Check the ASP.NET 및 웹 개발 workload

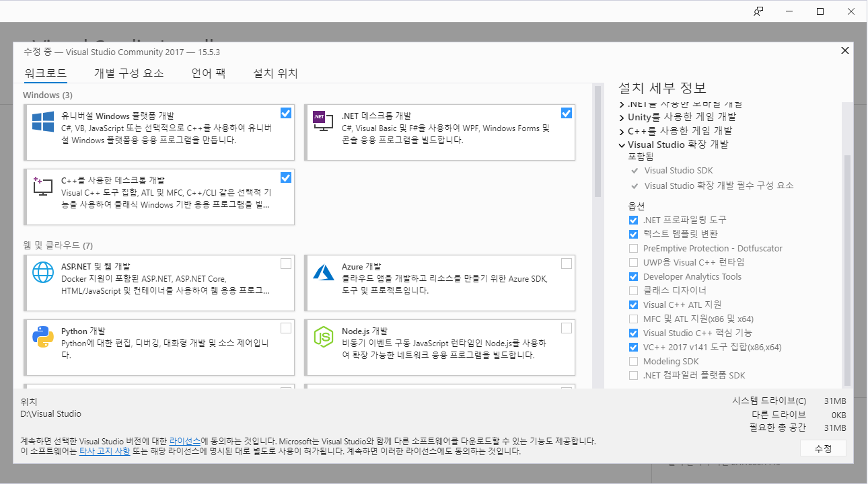(286, 263)
